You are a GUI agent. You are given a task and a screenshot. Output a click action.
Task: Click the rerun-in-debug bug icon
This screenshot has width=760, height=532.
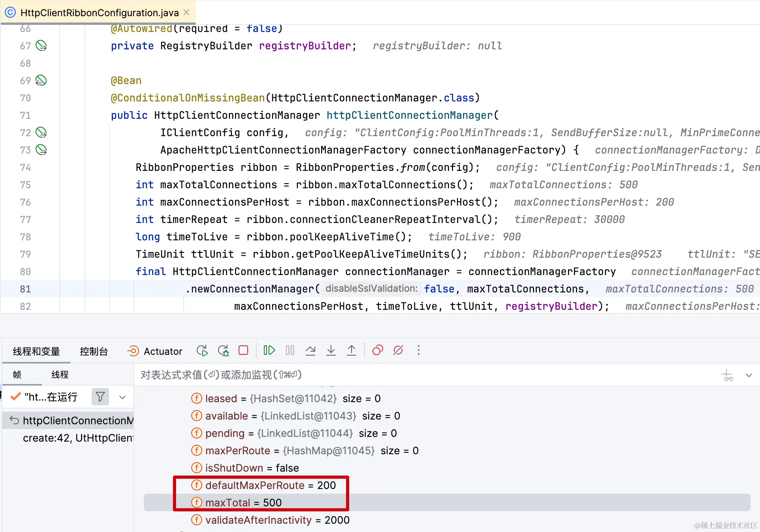(223, 350)
